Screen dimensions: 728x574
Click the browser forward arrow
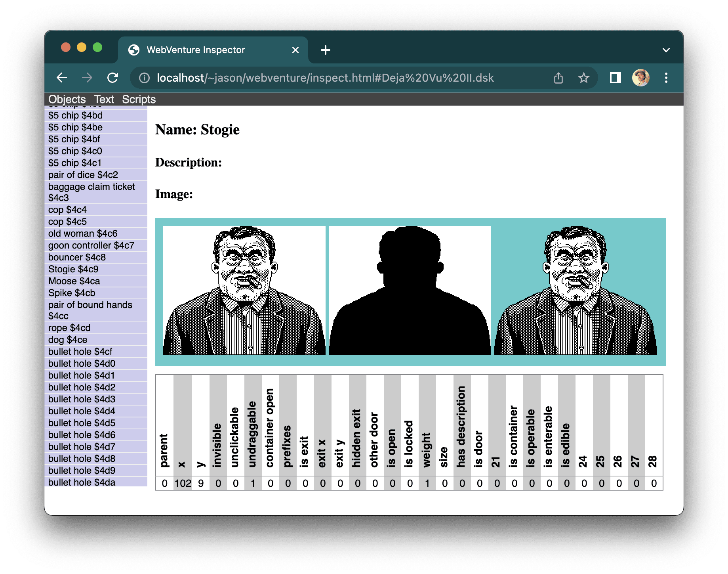coord(87,78)
